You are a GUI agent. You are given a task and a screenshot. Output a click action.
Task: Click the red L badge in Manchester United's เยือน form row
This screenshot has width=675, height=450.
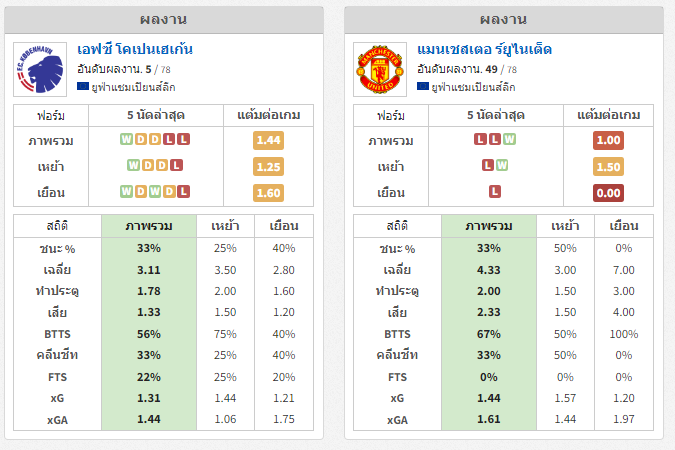495,191
